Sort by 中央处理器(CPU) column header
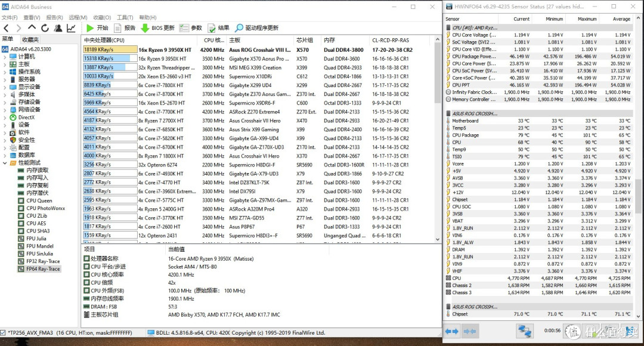The image size is (644, 346). click(x=141, y=41)
